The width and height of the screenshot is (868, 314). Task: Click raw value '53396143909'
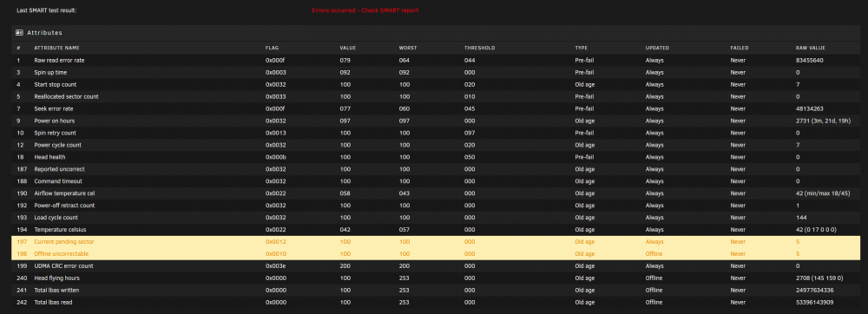pos(814,303)
